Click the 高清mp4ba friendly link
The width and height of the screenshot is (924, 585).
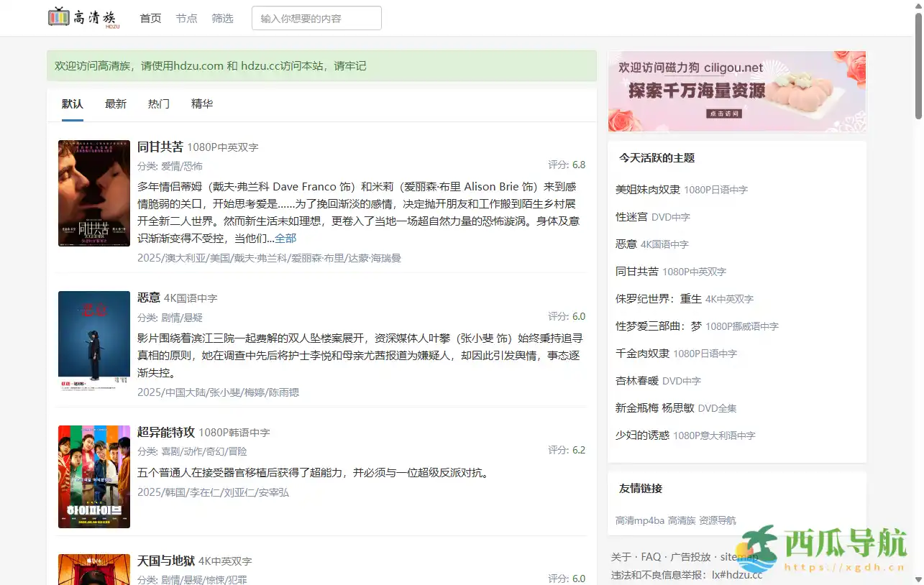click(x=639, y=520)
